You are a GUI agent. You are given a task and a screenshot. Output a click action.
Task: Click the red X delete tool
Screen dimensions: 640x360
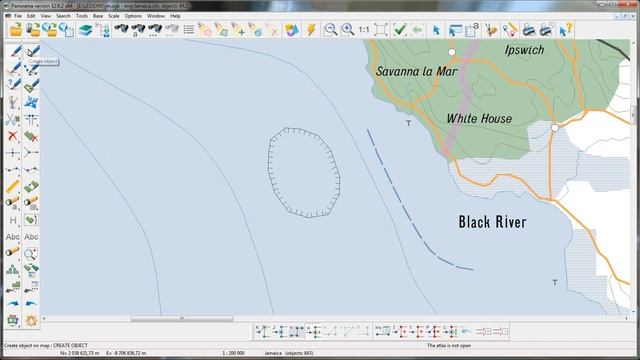click(12, 136)
